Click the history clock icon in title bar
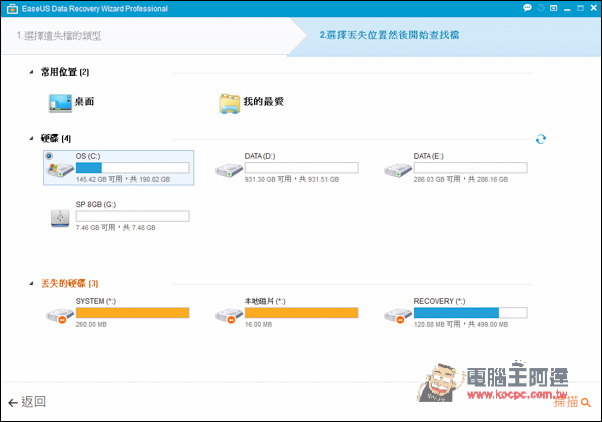The width and height of the screenshot is (602, 422). click(541, 8)
